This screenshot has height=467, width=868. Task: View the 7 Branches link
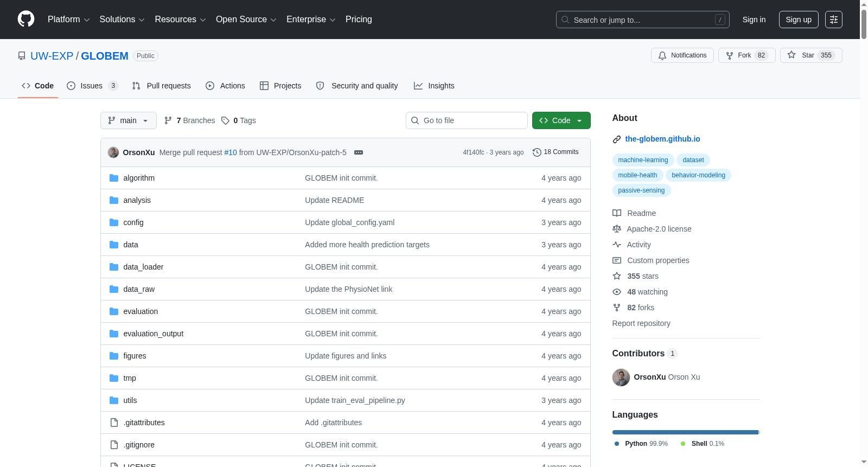190,120
